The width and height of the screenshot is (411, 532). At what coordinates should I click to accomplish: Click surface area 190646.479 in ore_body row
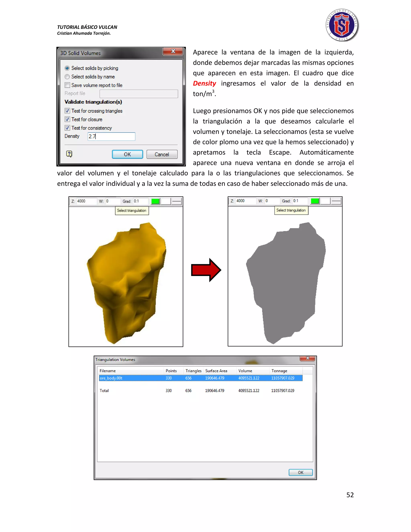tap(215, 378)
